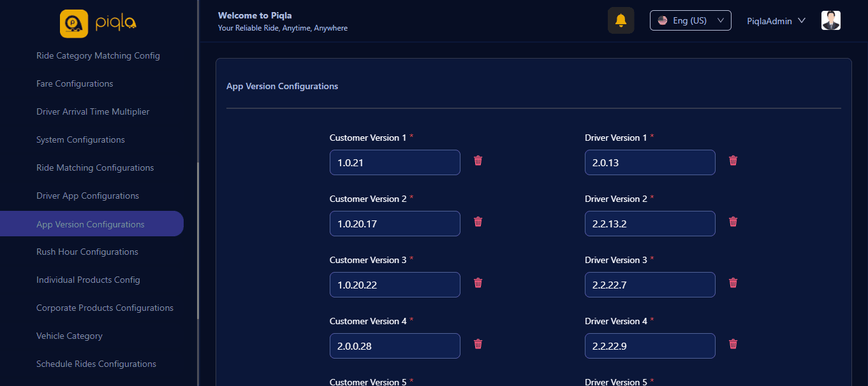Screen dimensions: 868x386
Task: Open Driver Arrival Time Multiplier
Action: point(93,111)
